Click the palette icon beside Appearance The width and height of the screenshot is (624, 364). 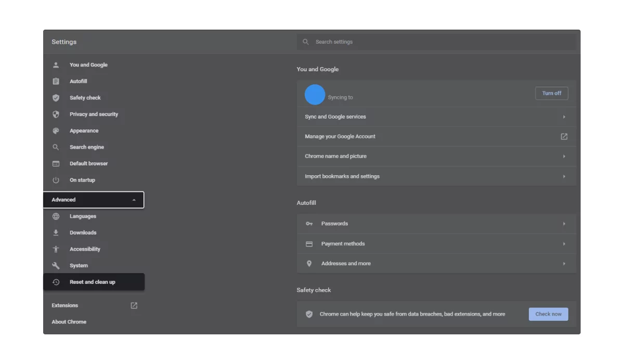(56, 131)
